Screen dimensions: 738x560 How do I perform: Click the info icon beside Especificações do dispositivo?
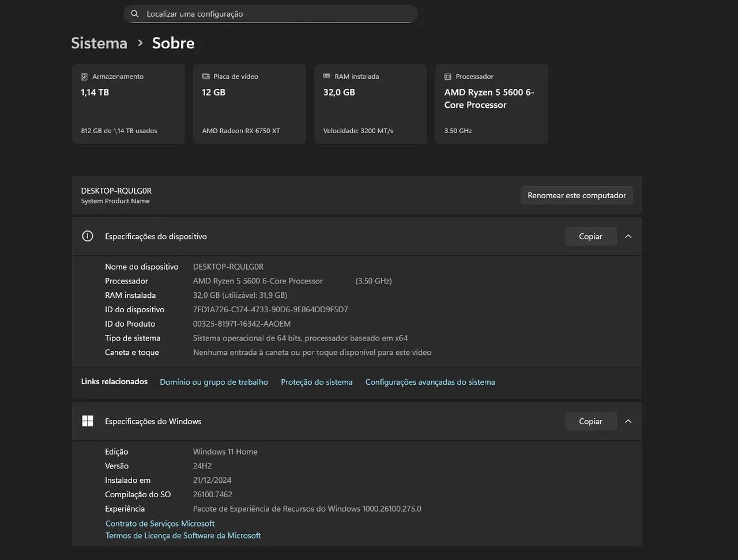(x=88, y=236)
